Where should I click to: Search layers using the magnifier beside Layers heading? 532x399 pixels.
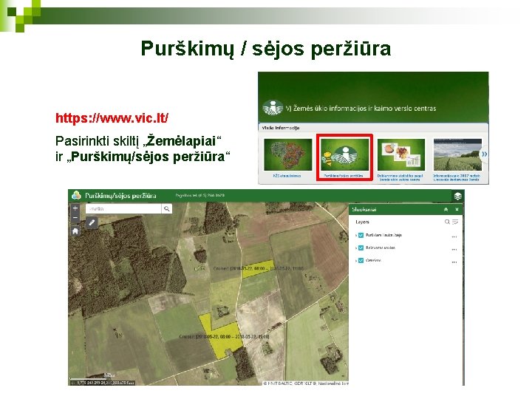tap(447, 222)
